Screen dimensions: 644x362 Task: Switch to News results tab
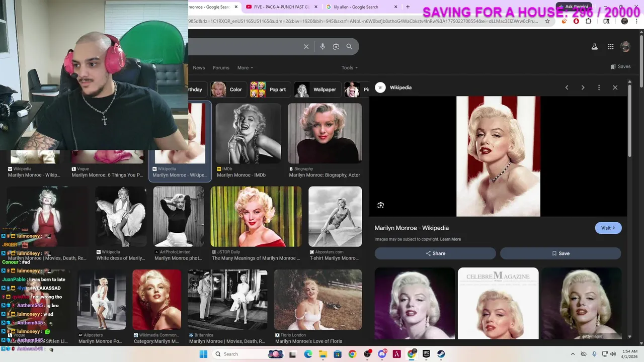click(x=199, y=68)
